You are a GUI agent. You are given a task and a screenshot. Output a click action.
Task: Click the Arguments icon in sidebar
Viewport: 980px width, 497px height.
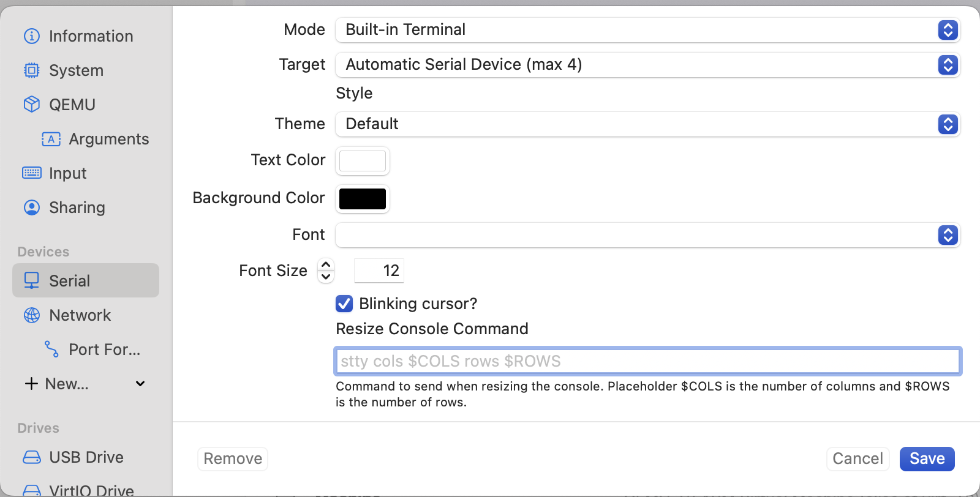51,139
